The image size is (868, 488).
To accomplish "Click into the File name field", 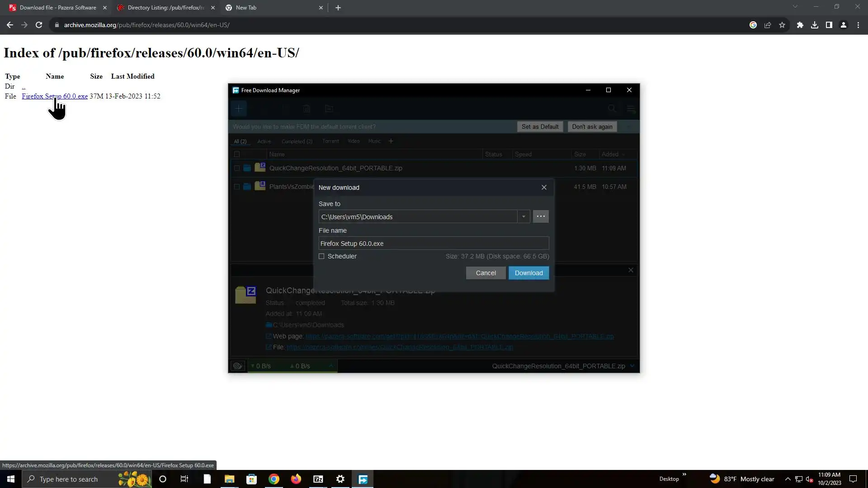I will click(x=433, y=244).
